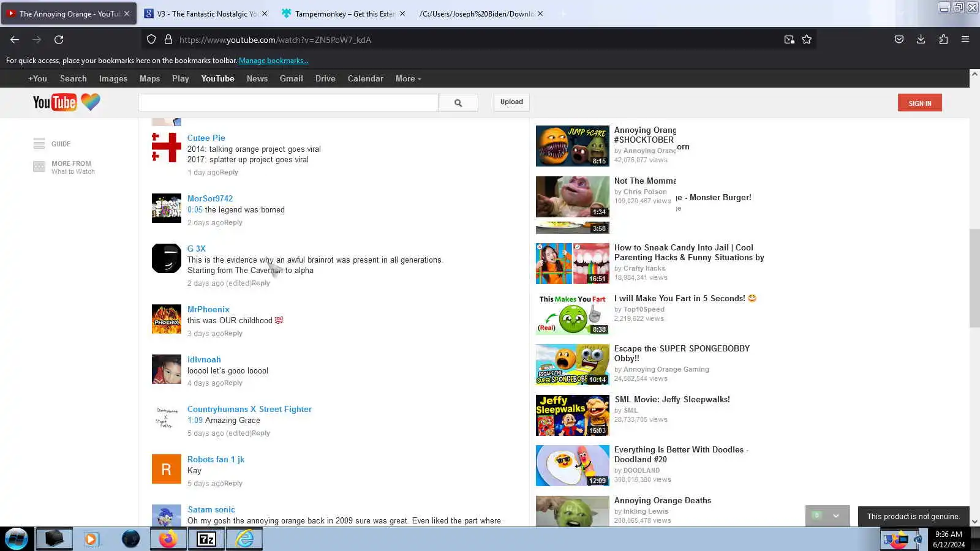The image size is (980, 551).
Task: Click the SIGN IN button
Action: [920, 103]
